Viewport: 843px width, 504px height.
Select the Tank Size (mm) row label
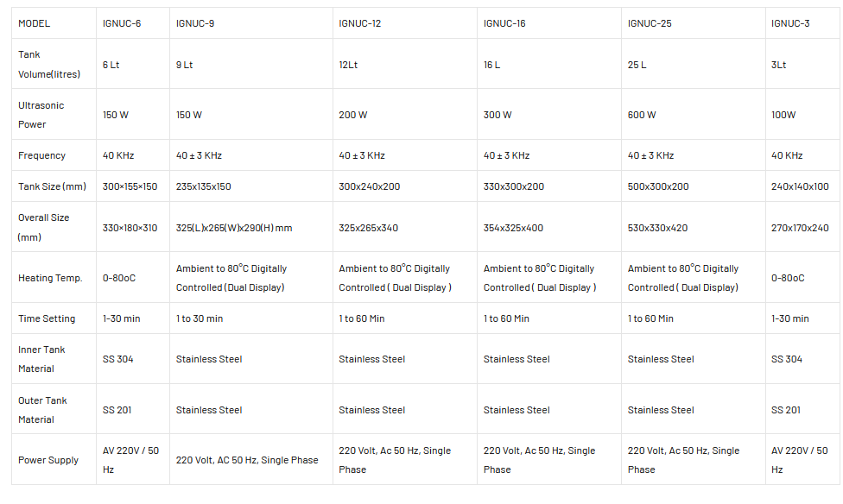(52, 186)
